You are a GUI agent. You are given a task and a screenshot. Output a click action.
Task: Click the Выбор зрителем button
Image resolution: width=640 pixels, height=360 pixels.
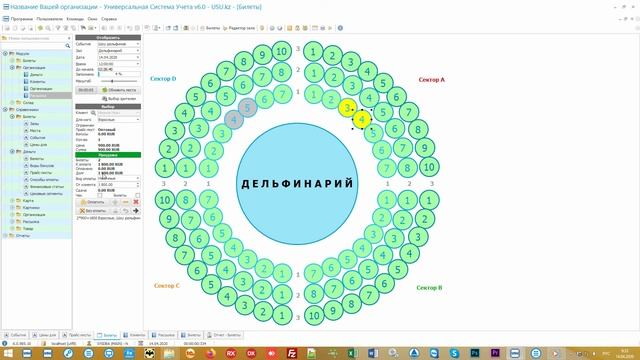click(119, 99)
